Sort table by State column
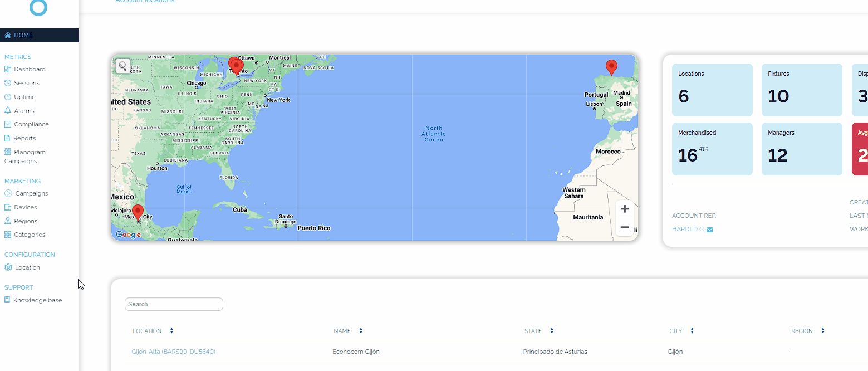This screenshot has width=868, height=371. pyautogui.click(x=552, y=331)
